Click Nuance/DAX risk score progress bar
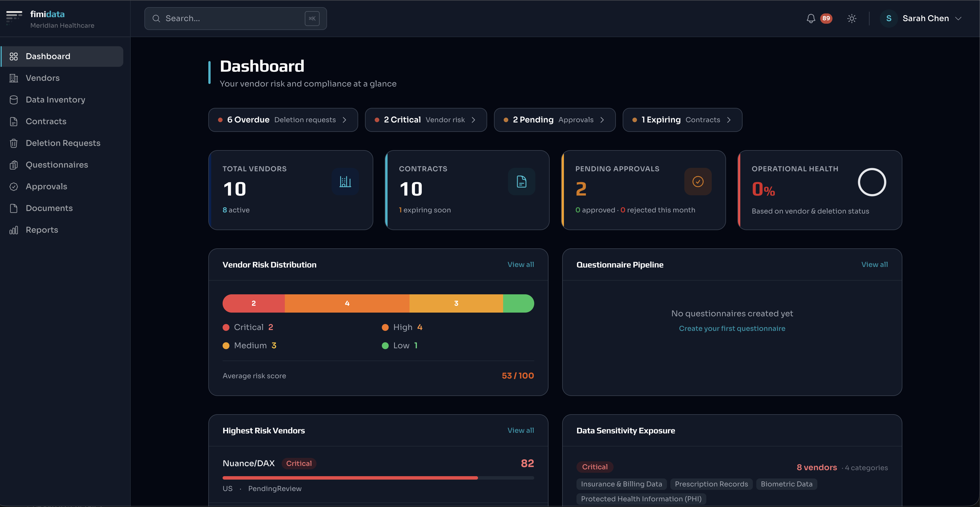 [x=378, y=478]
